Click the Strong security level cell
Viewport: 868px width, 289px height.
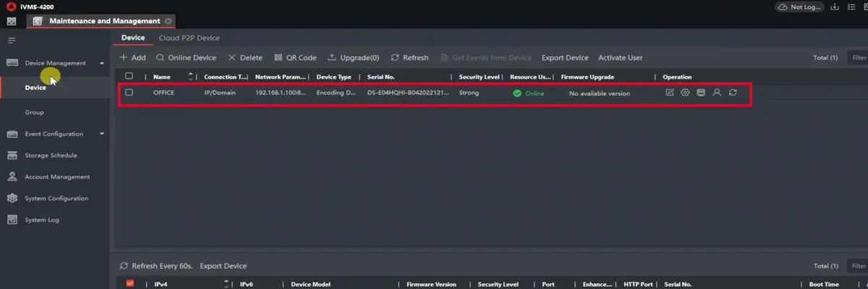[469, 93]
